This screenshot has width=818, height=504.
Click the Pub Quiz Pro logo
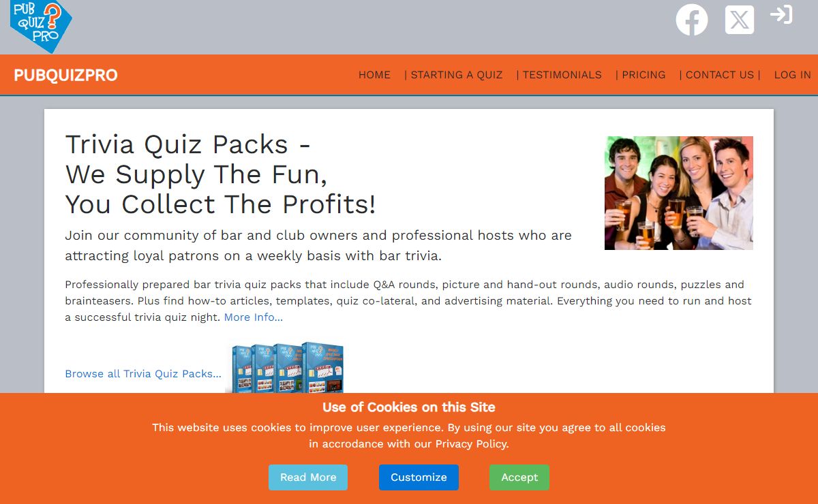coord(42,26)
